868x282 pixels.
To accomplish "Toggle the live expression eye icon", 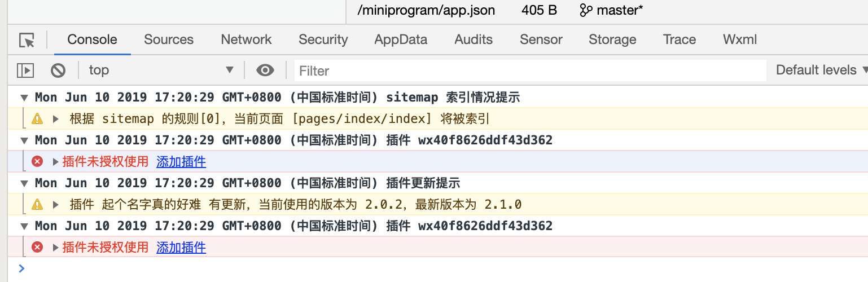I will click(x=265, y=70).
